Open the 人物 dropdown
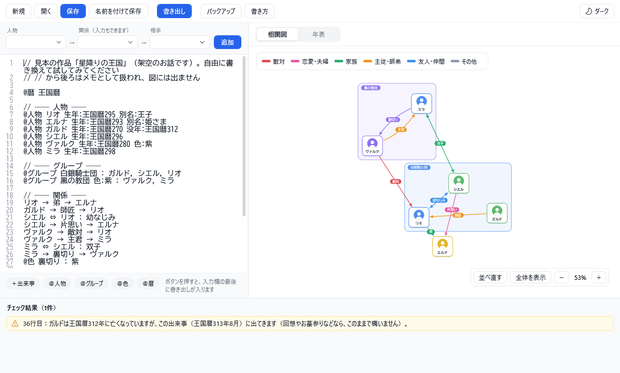The height and width of the screenshot is (373, 620). pyautogui.click(x=36, y=42)
